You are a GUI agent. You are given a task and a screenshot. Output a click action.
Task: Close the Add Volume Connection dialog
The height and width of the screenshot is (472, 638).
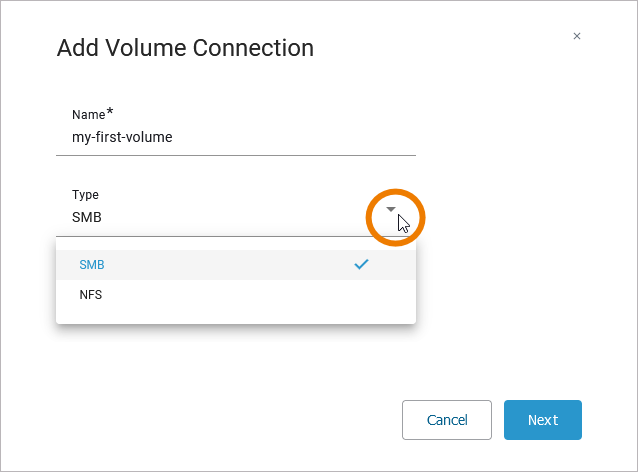tap(577, 36)
